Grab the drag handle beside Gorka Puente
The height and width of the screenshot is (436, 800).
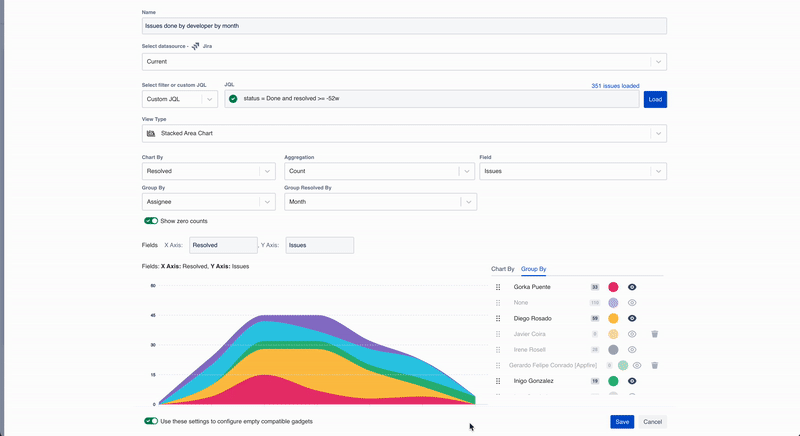coord(498,287)
